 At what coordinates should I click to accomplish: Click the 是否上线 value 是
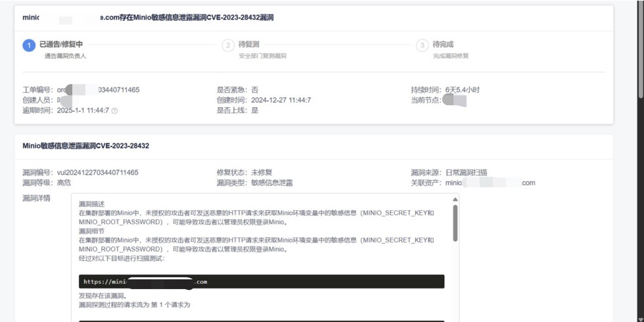click(255, 110)
